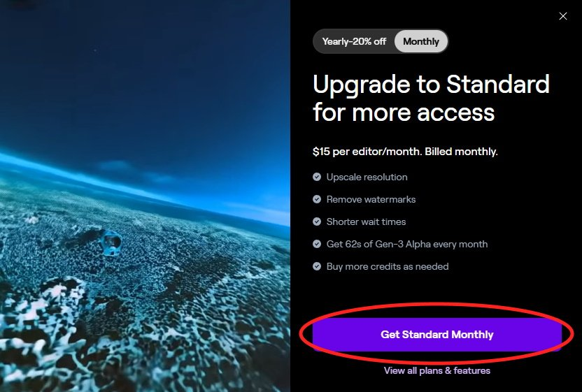Click the Get 62s of Gen-3 Alpha text
Screen dimensions: 582x392
point(407,244)
